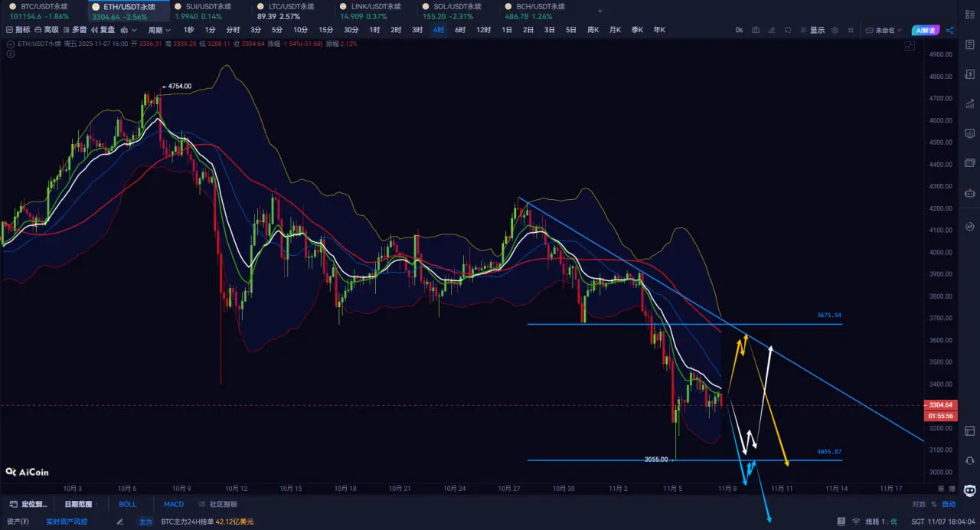Click the edit pencil in the status bar
This screenshot has height=530, width=980.
pyautogui.click(x=119, y=522)
